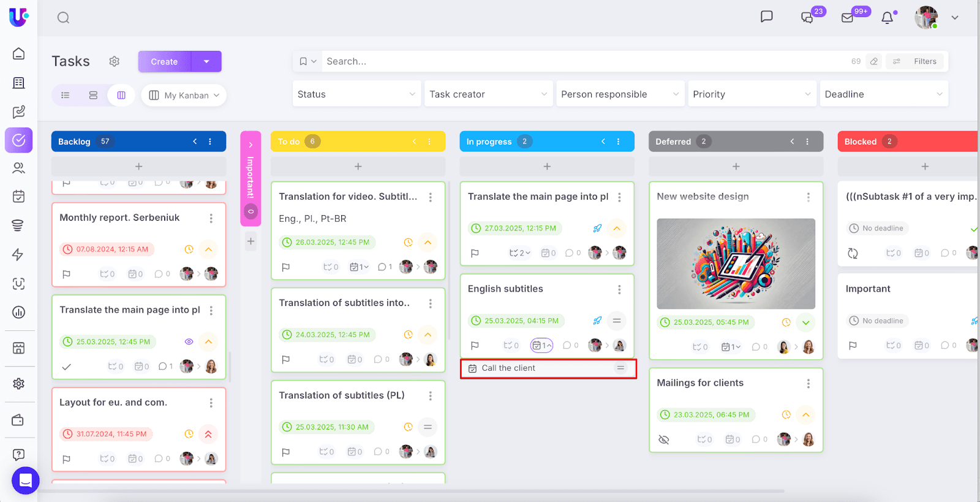The image size is (980, 502).
Task: Expand the Deadline filter dropdown
Action: pos(884,94)
